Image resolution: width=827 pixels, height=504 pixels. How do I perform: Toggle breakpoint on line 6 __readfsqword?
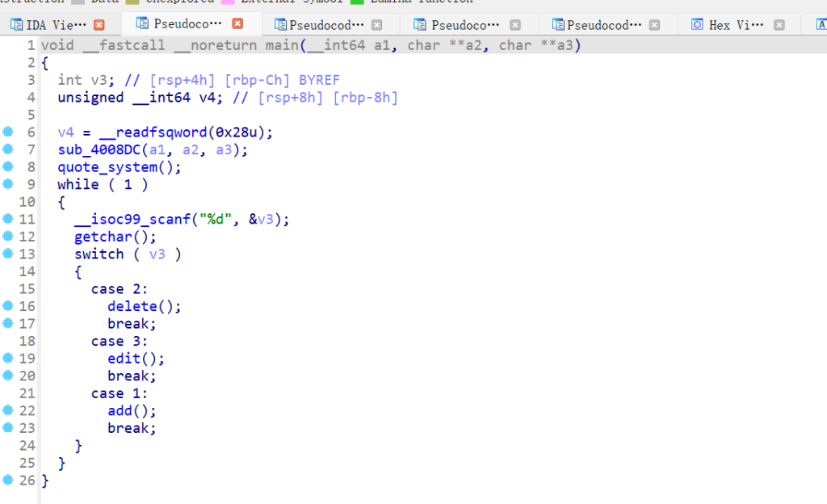(8, 132)
